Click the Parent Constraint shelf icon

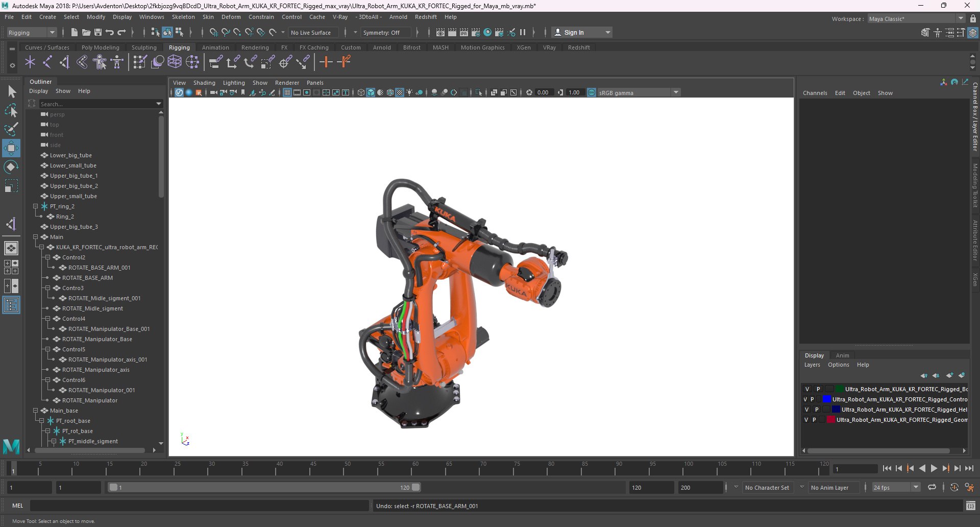215,62
